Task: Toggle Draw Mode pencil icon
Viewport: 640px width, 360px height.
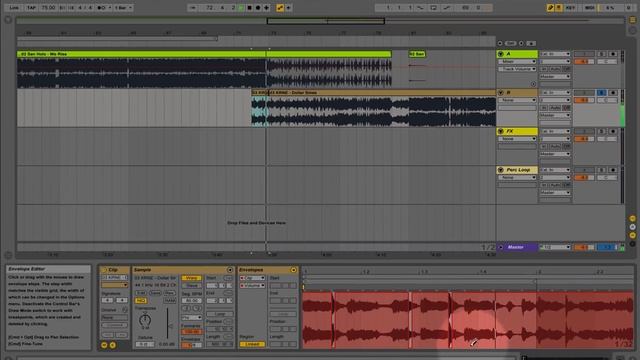Action: (x=550, y=7)
